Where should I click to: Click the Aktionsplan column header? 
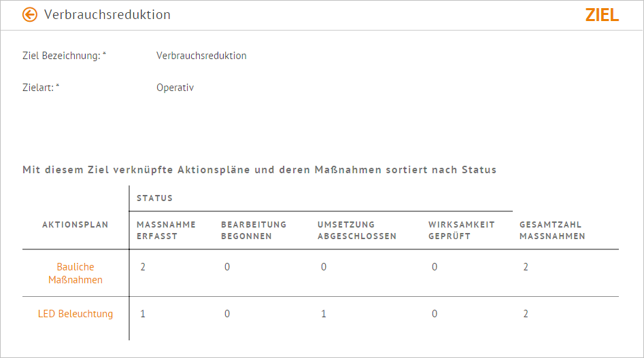coord(75,225)
